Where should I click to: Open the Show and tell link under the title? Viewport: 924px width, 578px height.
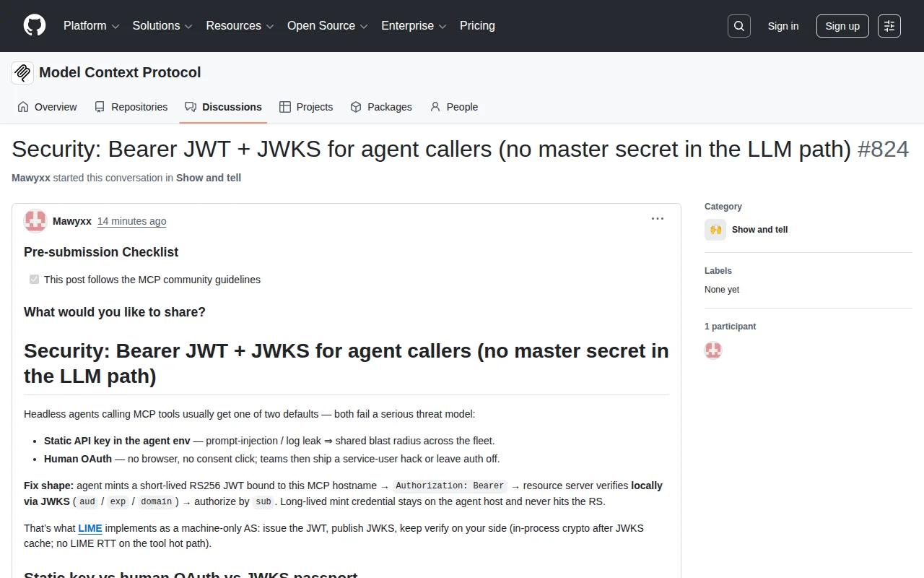(209, 178)
